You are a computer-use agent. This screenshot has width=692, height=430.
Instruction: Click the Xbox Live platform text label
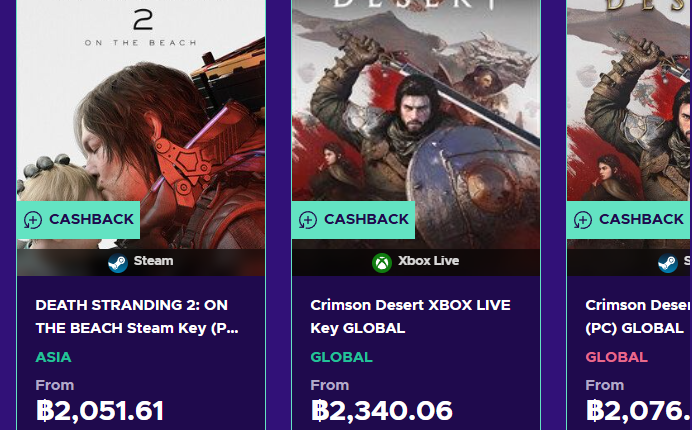pyautogui.click(x=428, y=261)
